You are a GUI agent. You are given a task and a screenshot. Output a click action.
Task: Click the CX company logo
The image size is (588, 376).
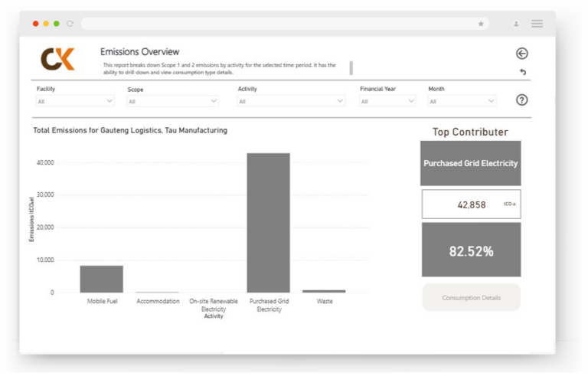pyautogui.click(x=57, y=59)
